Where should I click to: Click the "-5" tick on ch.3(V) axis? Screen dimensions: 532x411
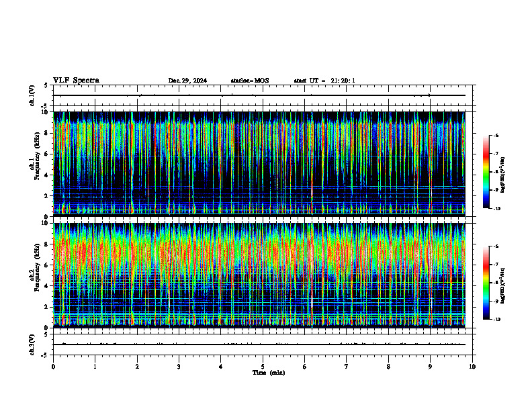pyautogui.click(x=45, y=355)
